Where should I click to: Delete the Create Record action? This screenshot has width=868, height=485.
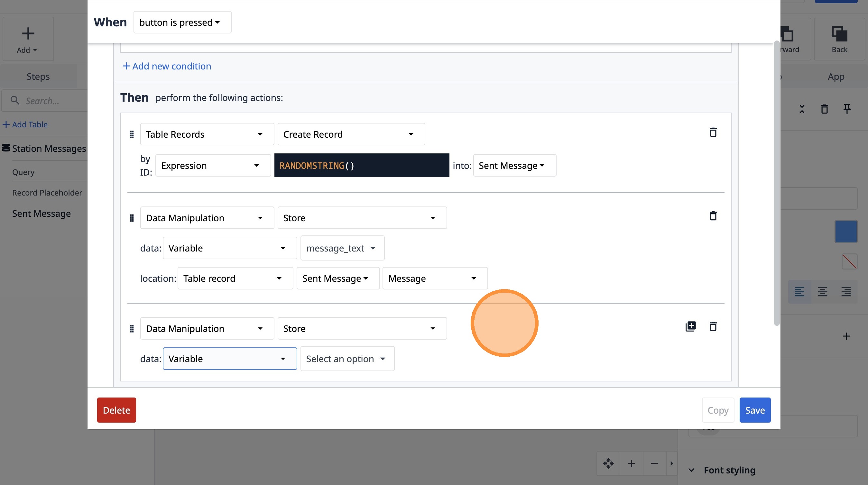[713, 133]
